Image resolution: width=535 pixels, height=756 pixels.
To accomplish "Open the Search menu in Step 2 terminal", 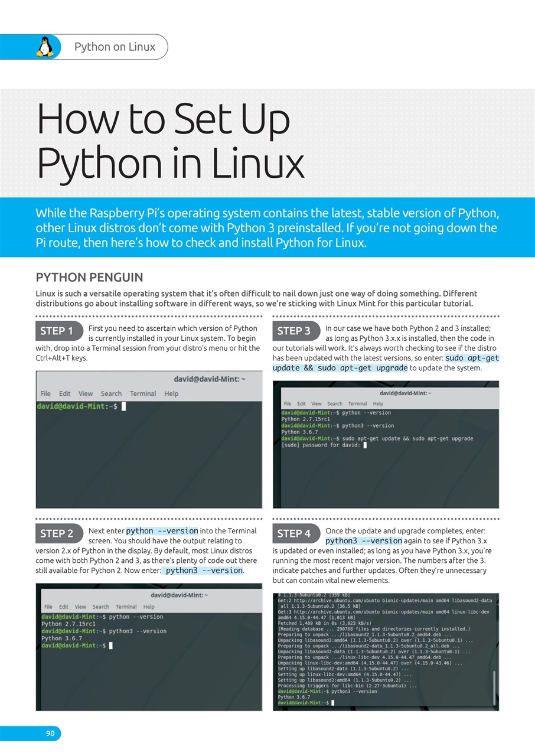I will point(100,606).
